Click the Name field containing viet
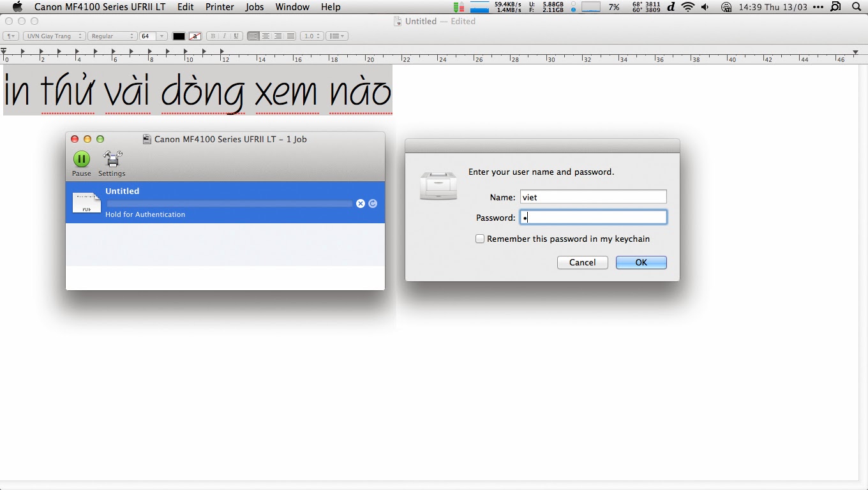 click(x=593, y=197)
